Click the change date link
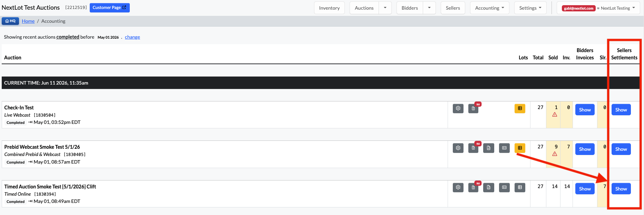 click(133, 37)
